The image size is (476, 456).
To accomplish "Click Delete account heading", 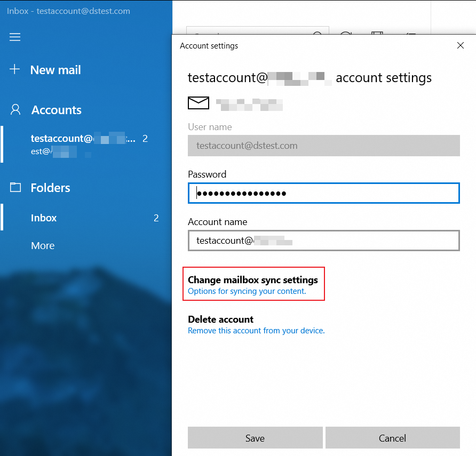I will pos(221,319).
